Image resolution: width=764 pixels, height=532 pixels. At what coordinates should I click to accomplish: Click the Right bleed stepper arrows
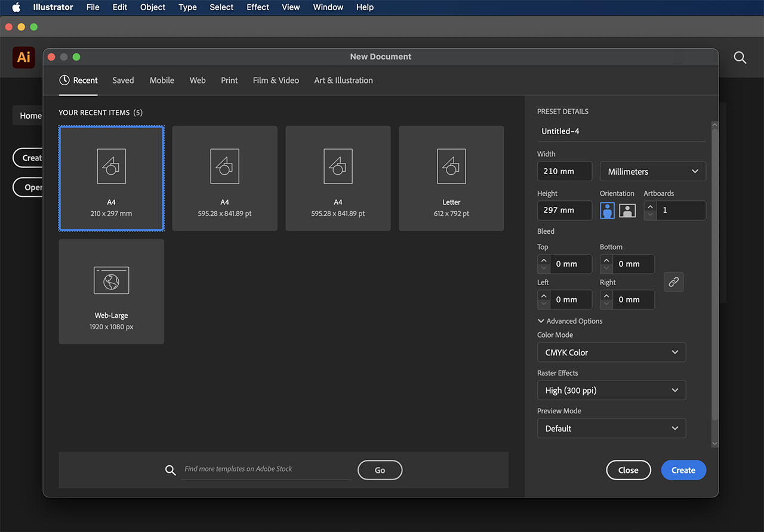(606, 299)
